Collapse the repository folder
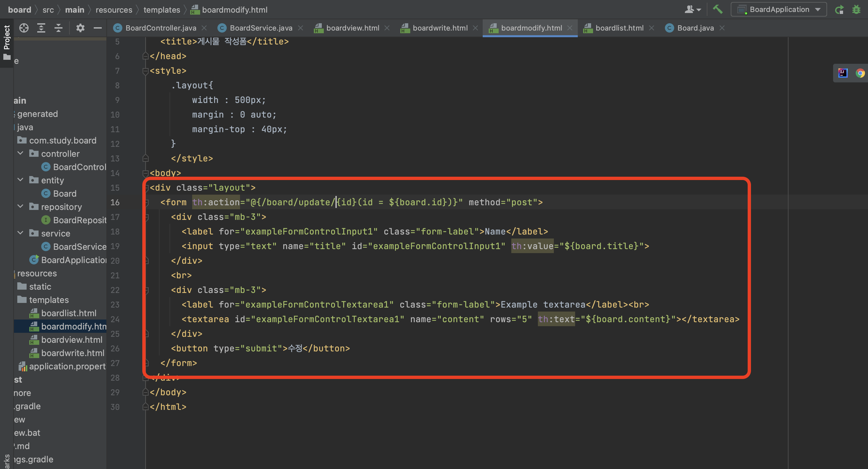The image size is (868, 469). 21,207
